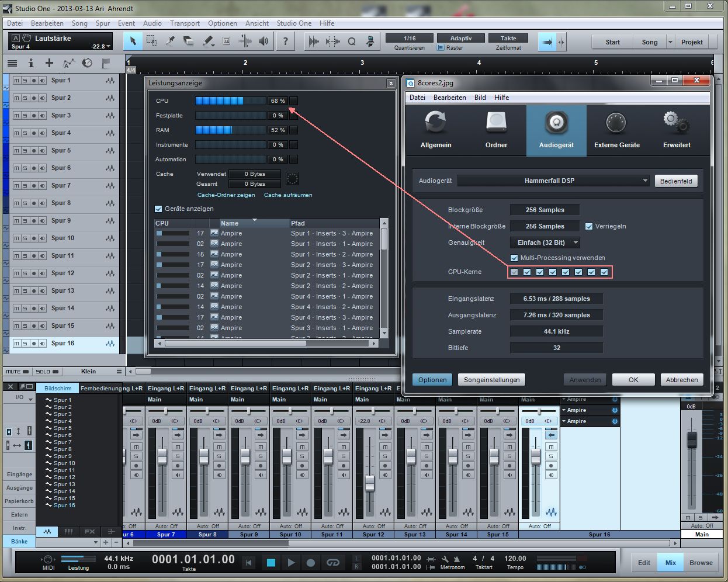Toggle the Verriegeln checkbox
This screenshot has width=728, height=582.
point(589,226)
